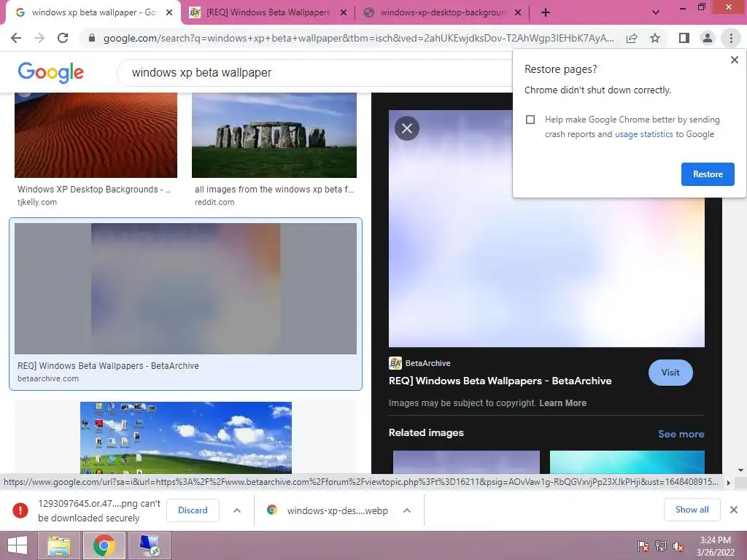
Task: Open the Chrome side panel
Action: click(x=684, y=38)
